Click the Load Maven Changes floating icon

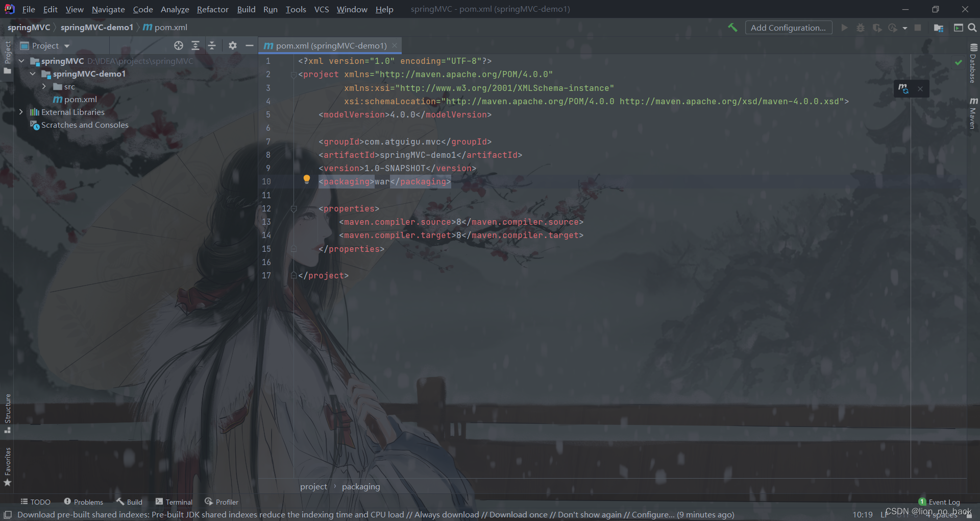tap(903, 88)
